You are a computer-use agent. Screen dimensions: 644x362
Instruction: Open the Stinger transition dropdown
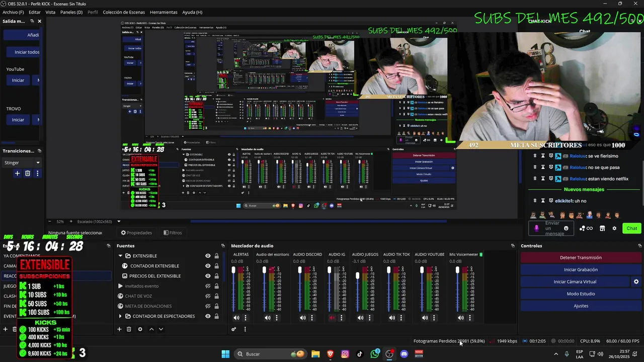point(23,162)
